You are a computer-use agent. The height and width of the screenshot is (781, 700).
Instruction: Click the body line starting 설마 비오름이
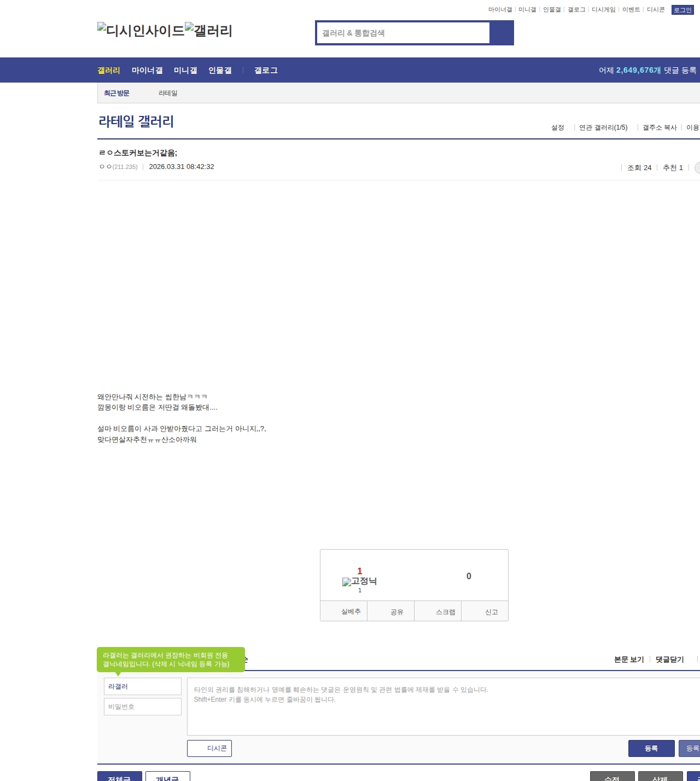(182, 429)
